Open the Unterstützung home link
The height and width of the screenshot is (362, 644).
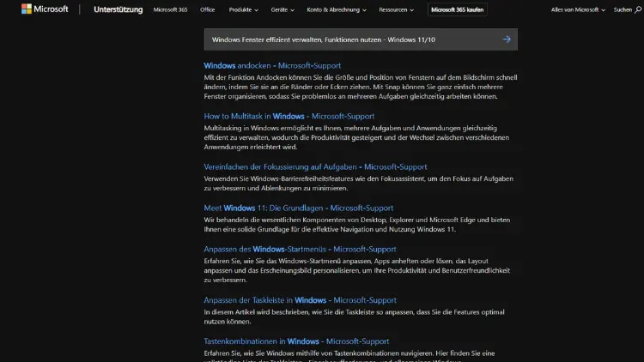(118, 9)
